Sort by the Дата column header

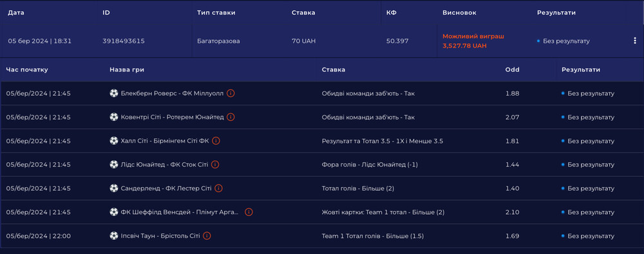(16, 13)
